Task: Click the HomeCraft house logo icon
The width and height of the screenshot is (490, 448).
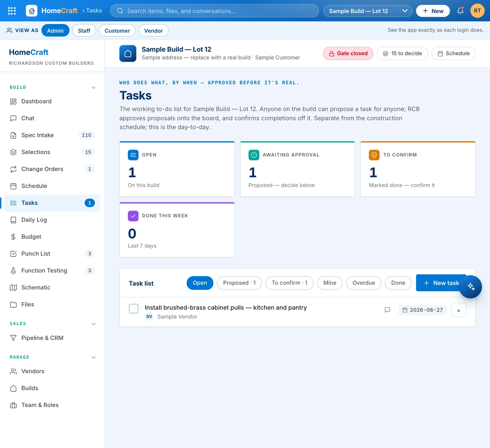Action: point(32,11)
